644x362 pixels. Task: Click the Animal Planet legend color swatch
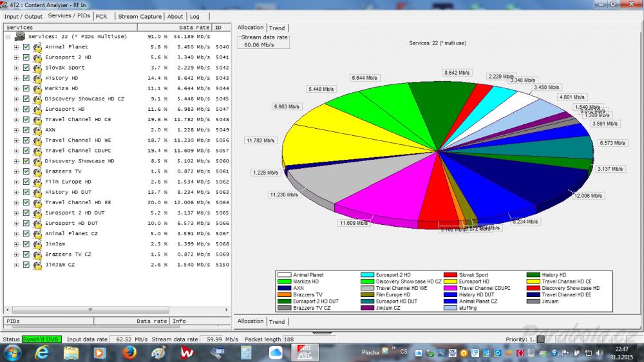[x=284, y=275]
